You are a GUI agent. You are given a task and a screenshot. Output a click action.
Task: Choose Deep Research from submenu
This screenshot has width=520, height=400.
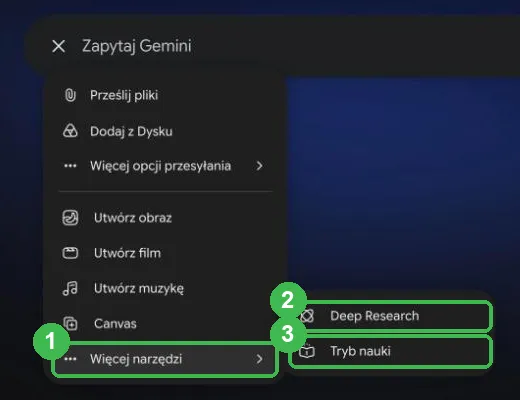[391, 316]
